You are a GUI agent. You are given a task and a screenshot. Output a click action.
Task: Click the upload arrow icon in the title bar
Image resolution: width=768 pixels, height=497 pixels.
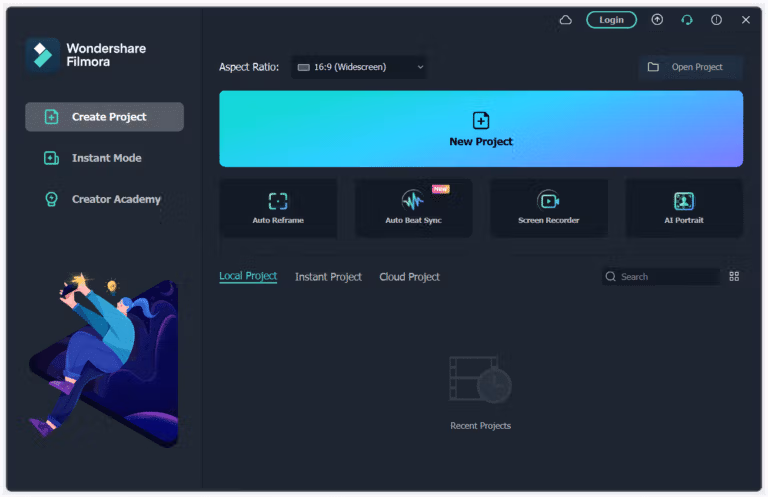click(657, 20)
